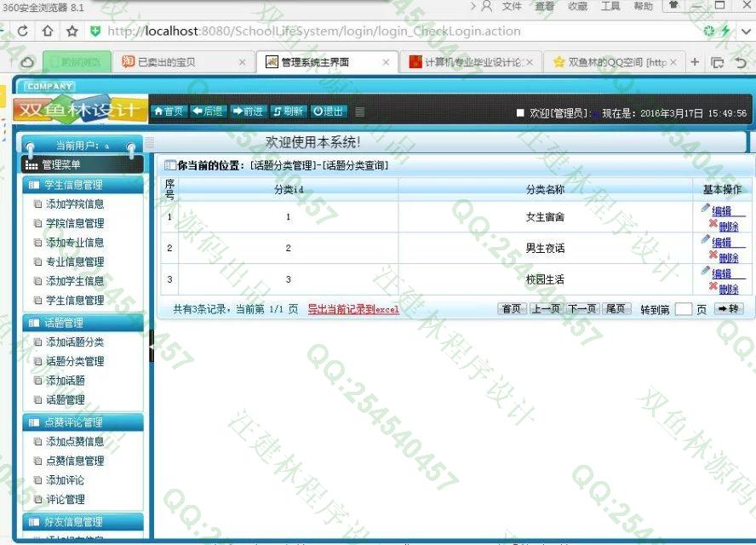Bookmark page with the star icon
The width and height of the screenshot is (756, 545).
[x=72, y=32]
